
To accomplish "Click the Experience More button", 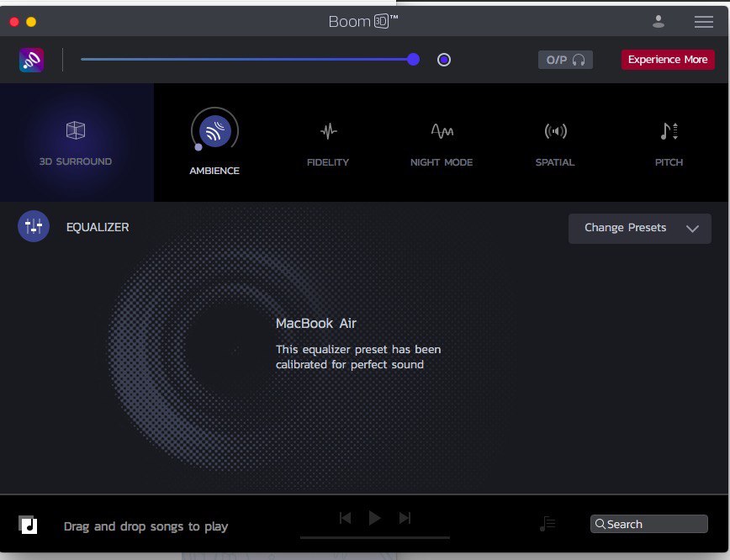I will (x=668, y=60).
